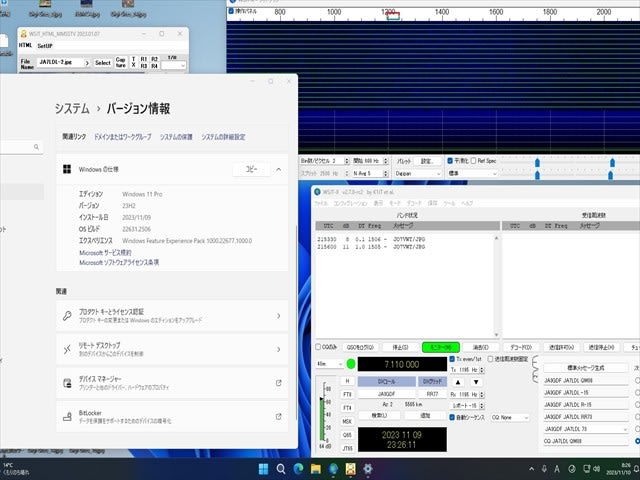The width and height of the screenshot is (640, 480).
Task: Open ドメインまたはワークグループ link
Action: pos(122,137)
